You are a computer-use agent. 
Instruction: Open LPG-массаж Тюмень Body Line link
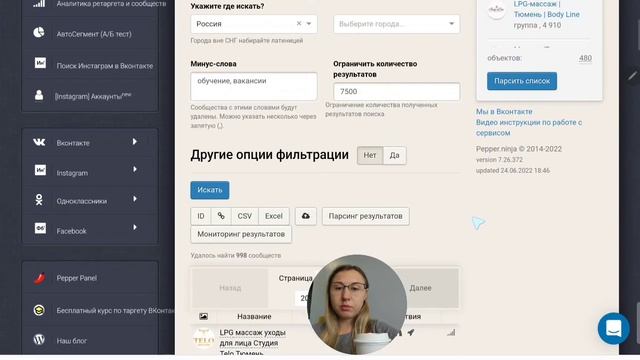[547, 9]
